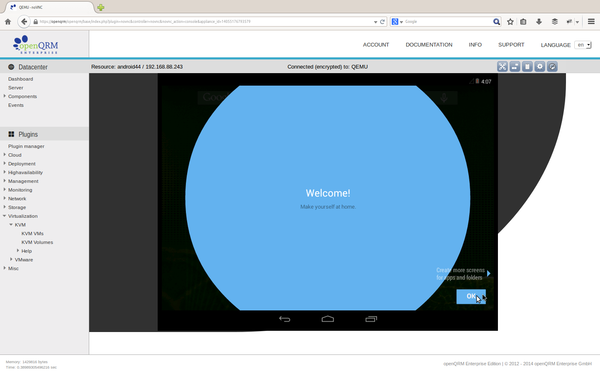Collapse the Virtualization tree node
This screenshot has height=374, width=600.
pos(4,216)
